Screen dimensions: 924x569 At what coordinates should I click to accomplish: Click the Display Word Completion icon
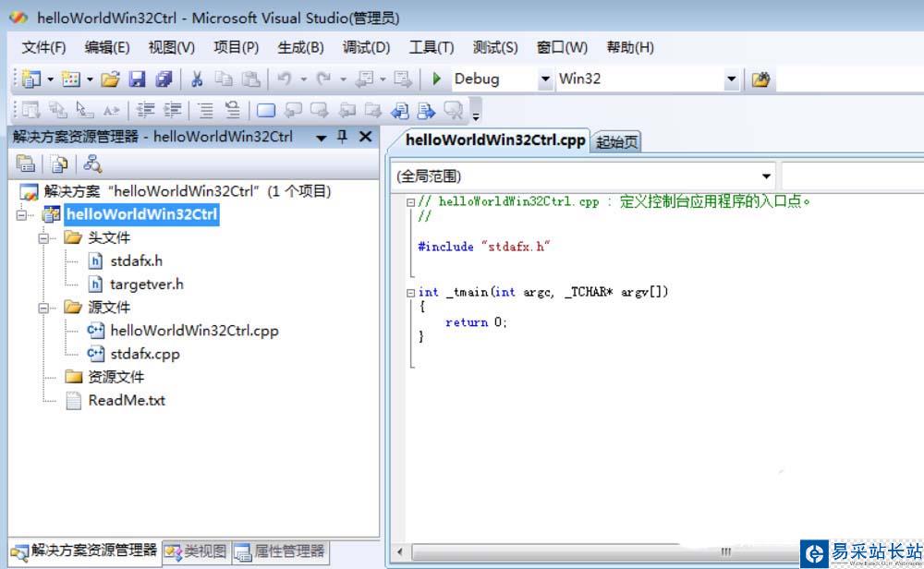[112, 110]
